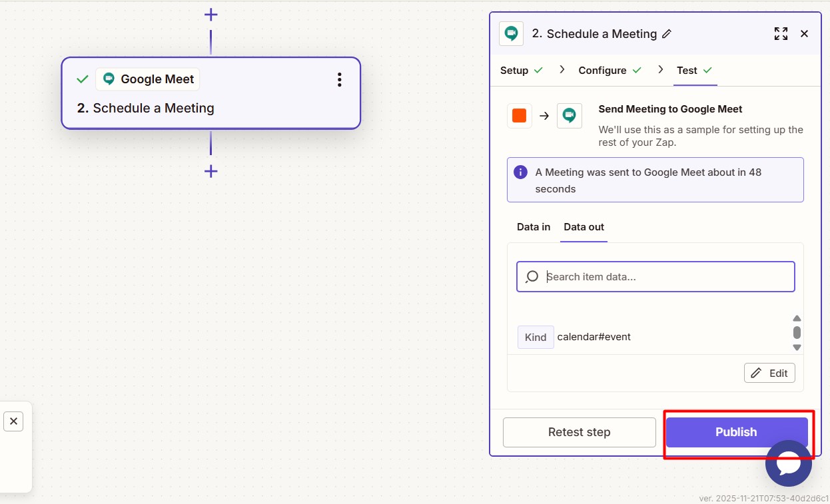Click the plus icon above Google Meet step
Viewport: 830px width, 504px height.
210,15
